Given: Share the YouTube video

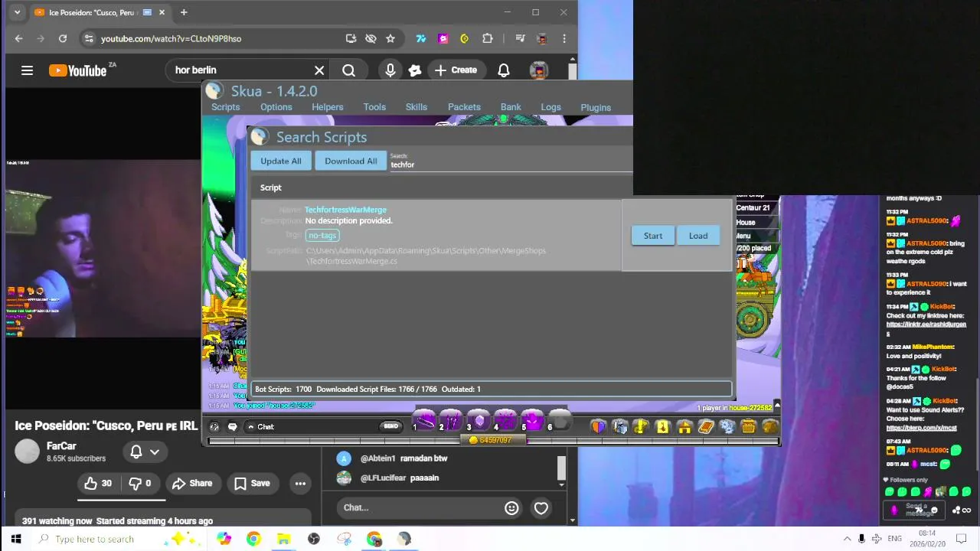Looking at the screenshot, I should click(x=192, y=483).
